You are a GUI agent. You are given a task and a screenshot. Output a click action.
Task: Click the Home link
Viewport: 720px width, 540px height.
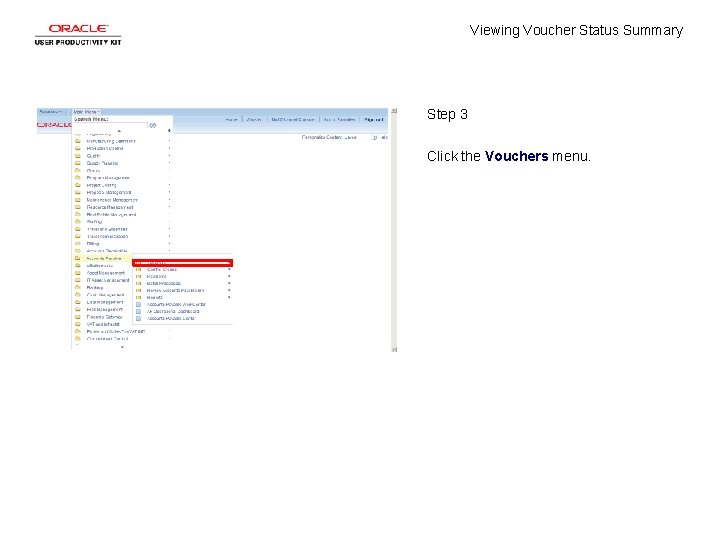click(231, 119)
